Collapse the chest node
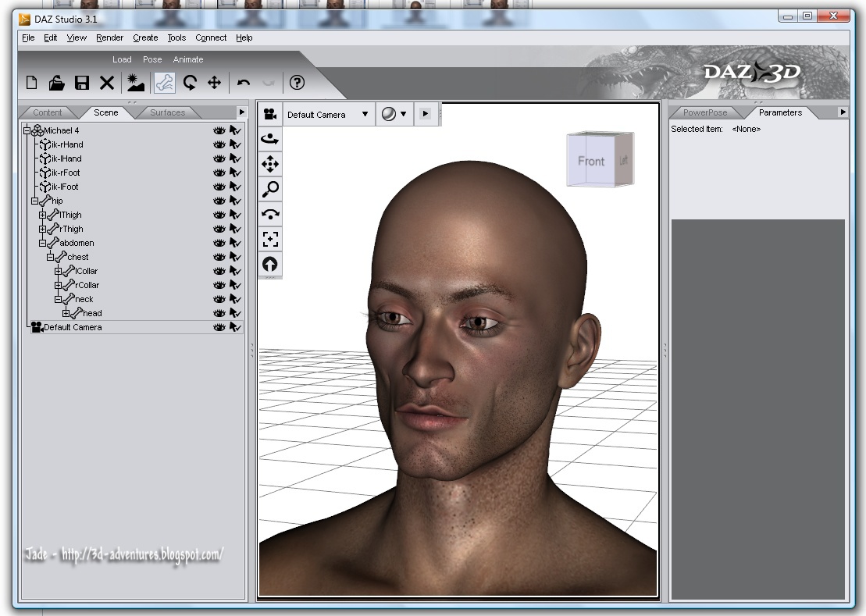The height and width of the screenshot is (616, 866). coord(50,257)
